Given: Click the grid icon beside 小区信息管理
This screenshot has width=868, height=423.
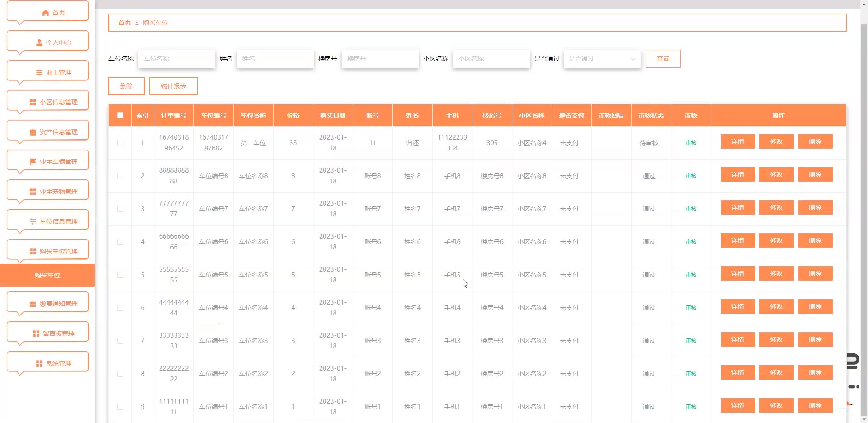Looking at the screenshot, I should [33, 102].
